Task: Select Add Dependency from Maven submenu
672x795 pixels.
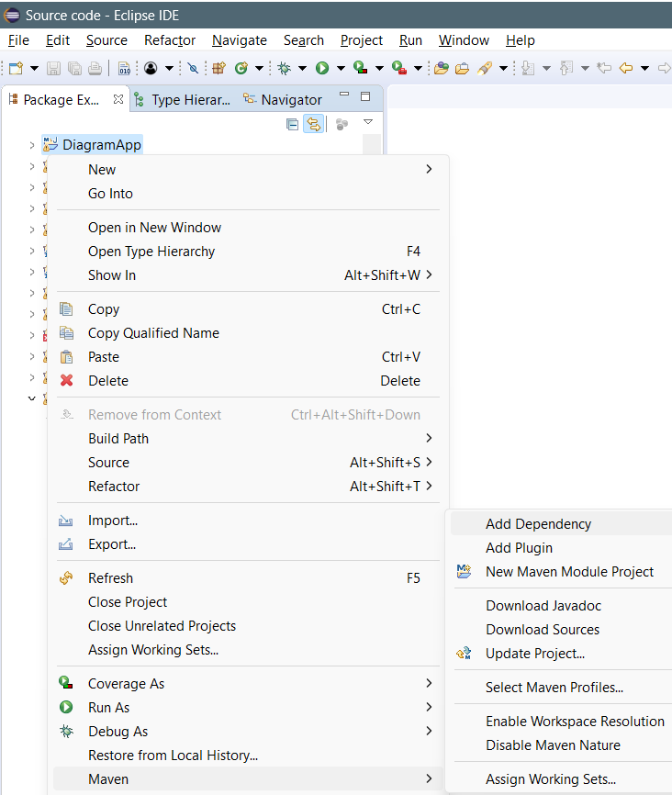Action: pyautogui.click(x=538, y=524)
